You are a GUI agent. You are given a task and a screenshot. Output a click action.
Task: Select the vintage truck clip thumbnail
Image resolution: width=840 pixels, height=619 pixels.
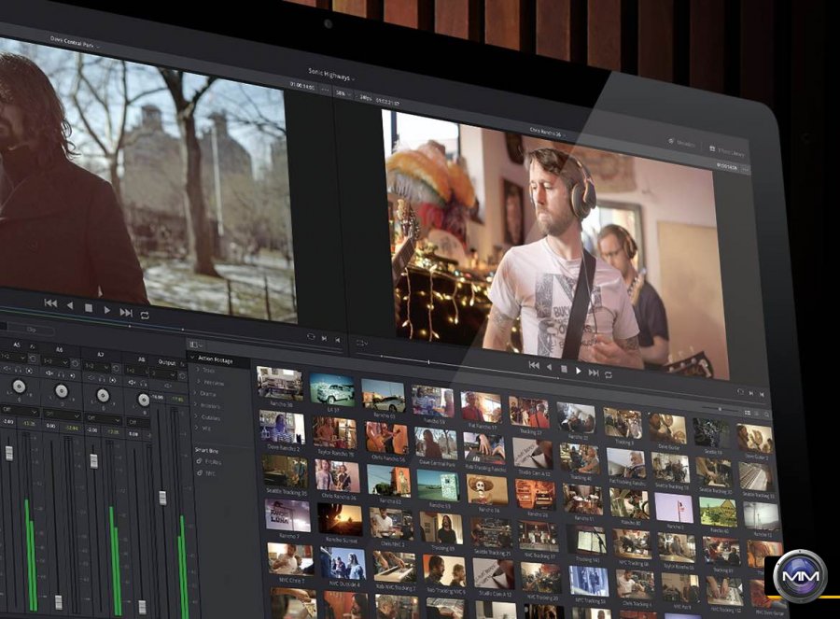(332, 389)
